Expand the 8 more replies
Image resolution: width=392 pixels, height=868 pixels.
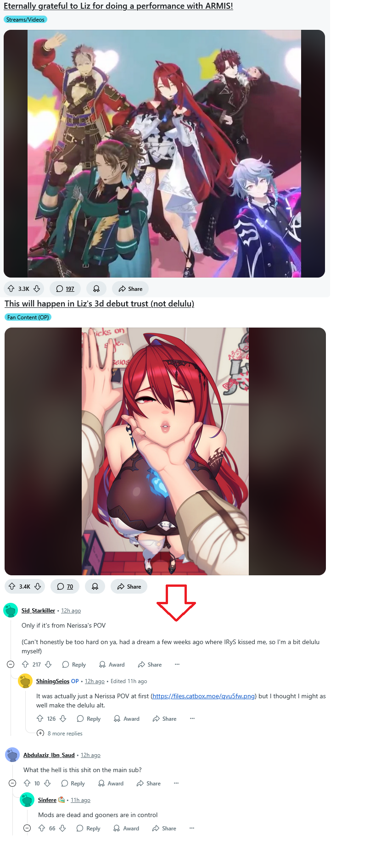point(60,733)
